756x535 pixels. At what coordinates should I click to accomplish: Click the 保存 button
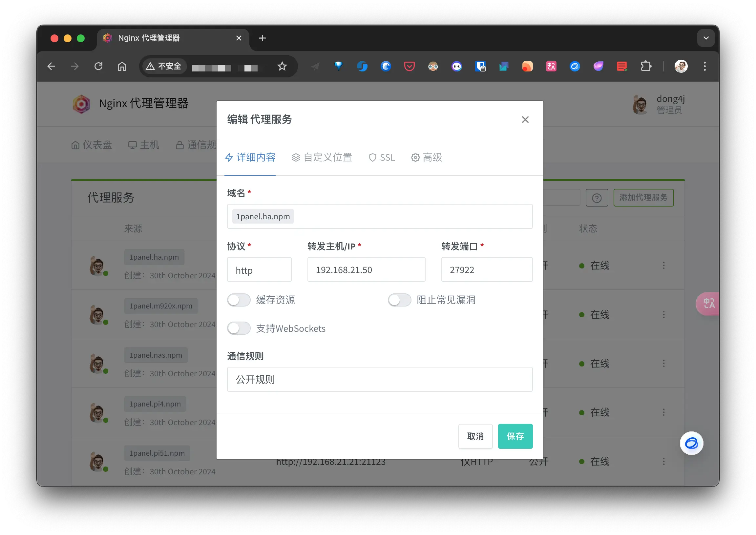coord(515,436)
